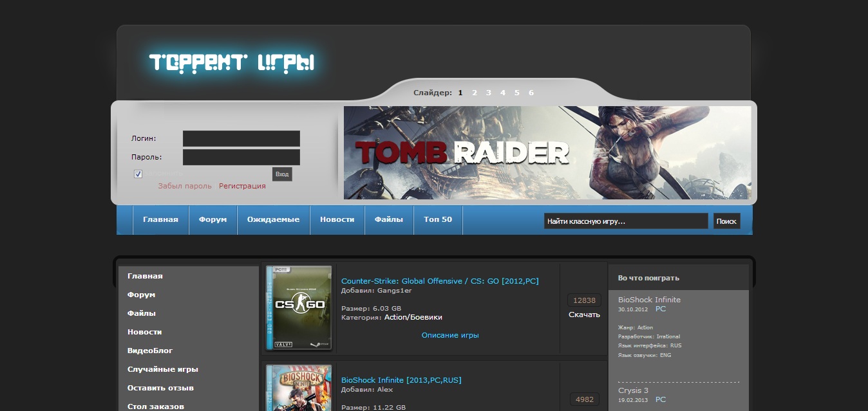Select Главная in the left sidebar
Screen dimensions: 868x411
(x=145, y=276)
